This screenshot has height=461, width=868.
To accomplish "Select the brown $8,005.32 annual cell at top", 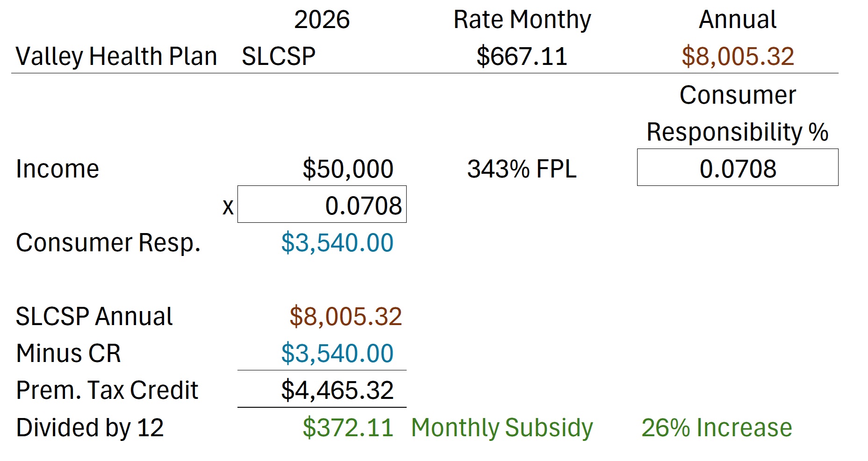I will 738,57.
